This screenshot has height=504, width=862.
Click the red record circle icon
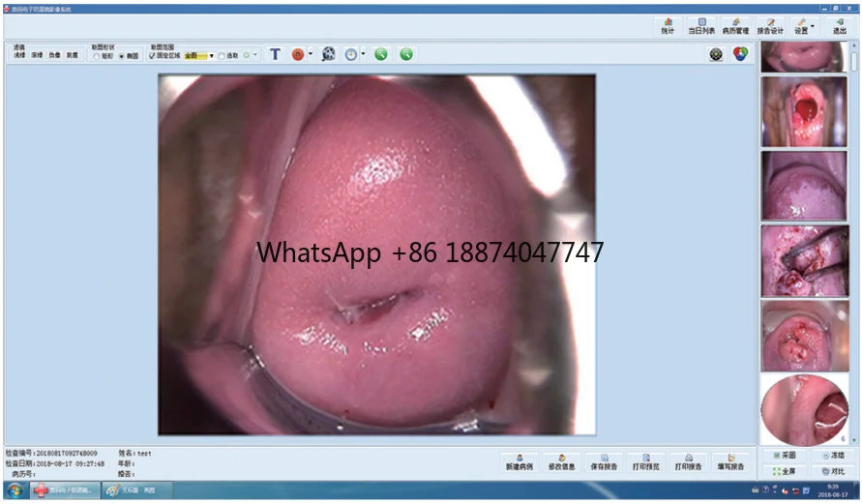point(298,54)
